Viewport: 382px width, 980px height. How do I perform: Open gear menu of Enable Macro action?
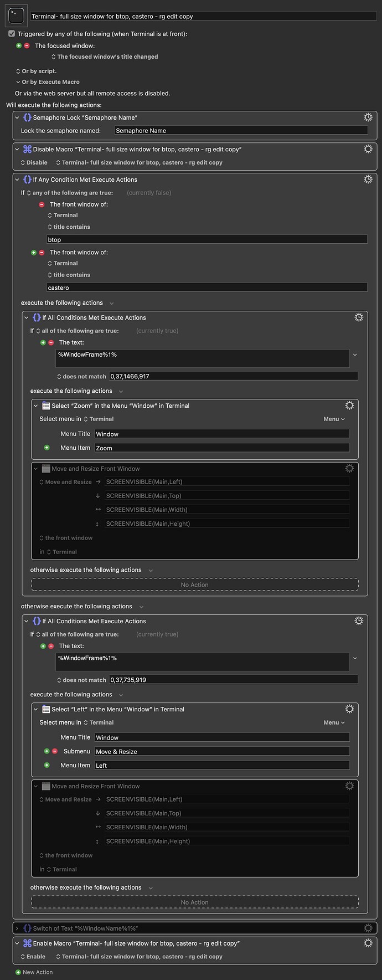point(368,943)
